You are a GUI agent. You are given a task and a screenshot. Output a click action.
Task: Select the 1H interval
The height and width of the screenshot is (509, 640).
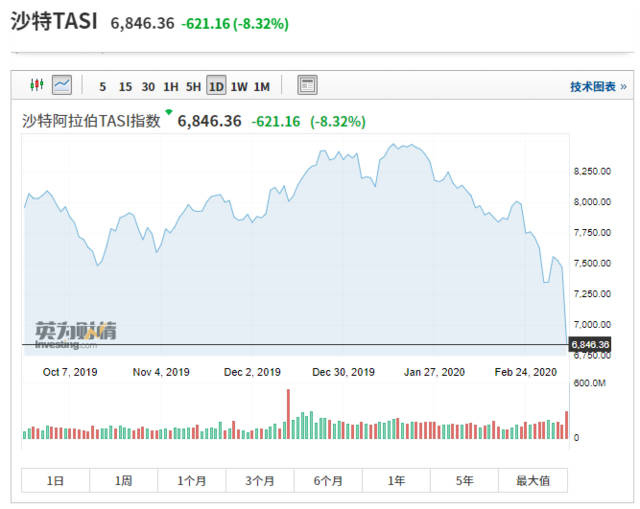[x=171, y=86]
